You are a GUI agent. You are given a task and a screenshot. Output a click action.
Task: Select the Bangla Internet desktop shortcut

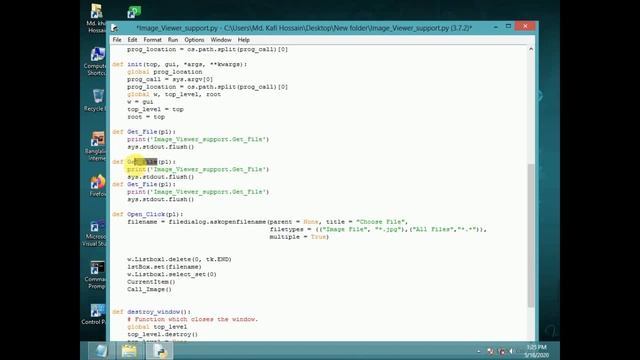tap(96, 146)
